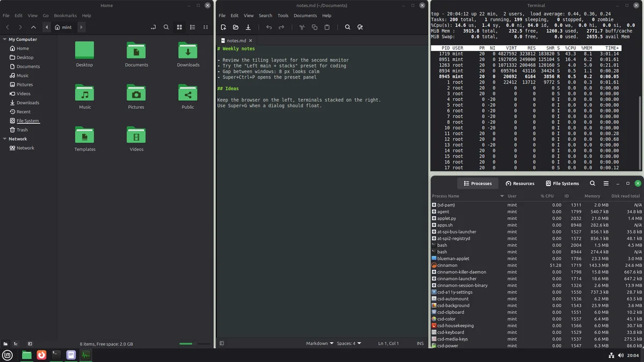
Task: Toggle location entry in file manager toolbar
Action: (153, 27)
